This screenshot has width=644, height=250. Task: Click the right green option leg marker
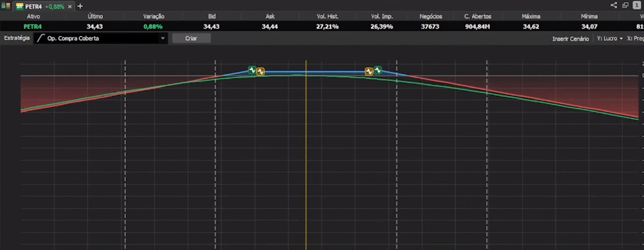[x=378, y=70]
